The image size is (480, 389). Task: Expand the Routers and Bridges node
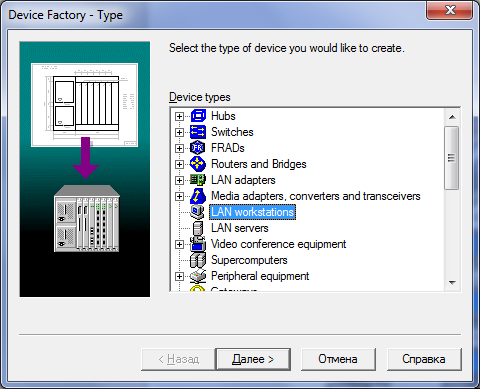(179, 164)
